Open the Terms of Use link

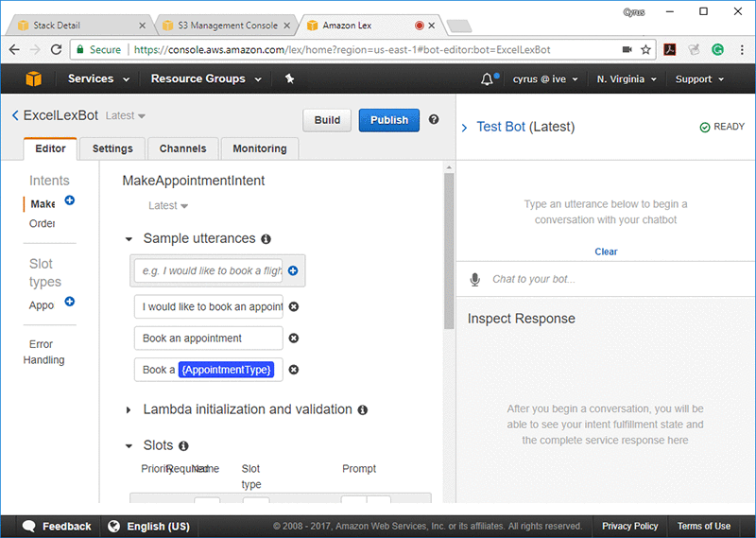[703, 526]
